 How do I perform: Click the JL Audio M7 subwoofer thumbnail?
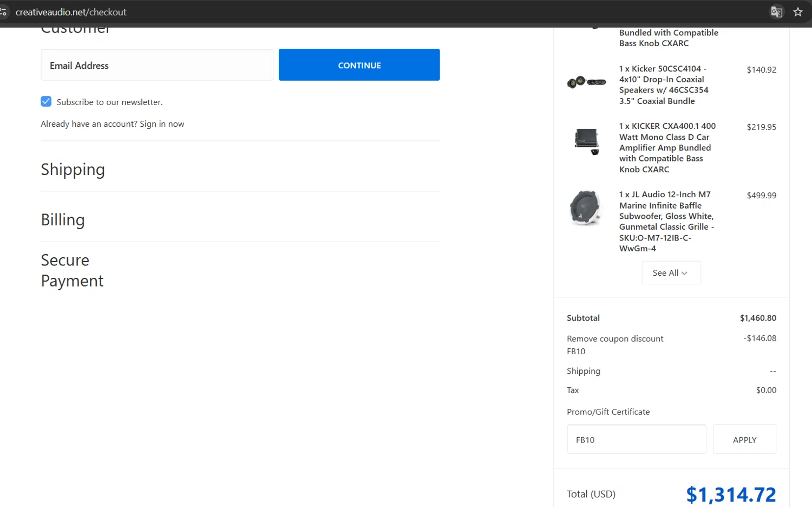point(585,207)
